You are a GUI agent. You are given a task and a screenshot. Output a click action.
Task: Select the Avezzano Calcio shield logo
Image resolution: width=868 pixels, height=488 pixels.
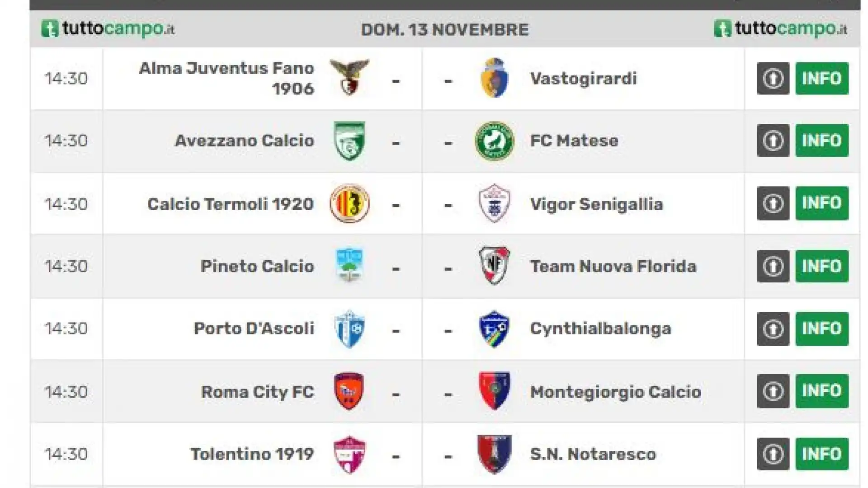[x=349, y=141]
